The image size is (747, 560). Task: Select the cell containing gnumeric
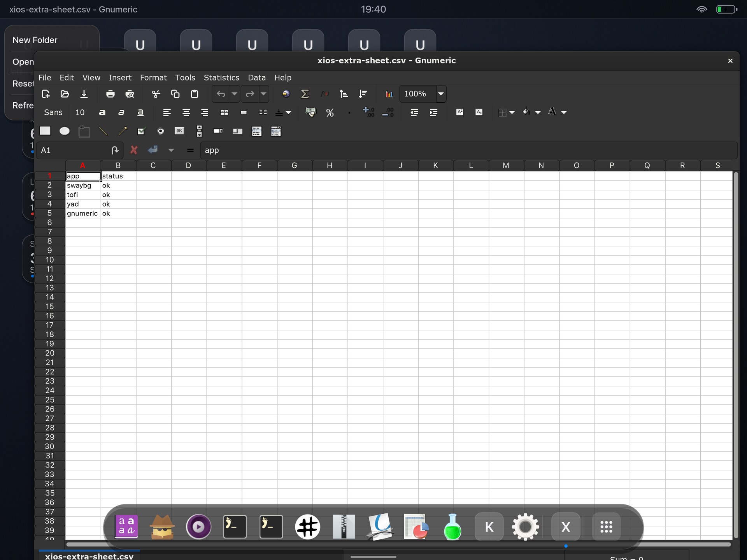pos(83,213)
